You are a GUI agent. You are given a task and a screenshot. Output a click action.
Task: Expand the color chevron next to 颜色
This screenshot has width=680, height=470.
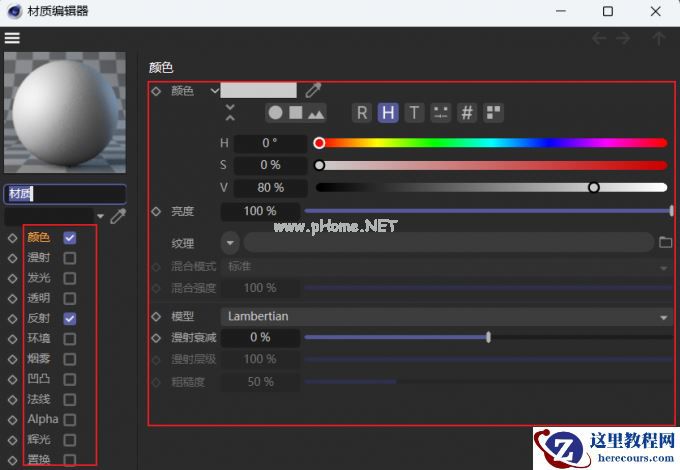214,91
